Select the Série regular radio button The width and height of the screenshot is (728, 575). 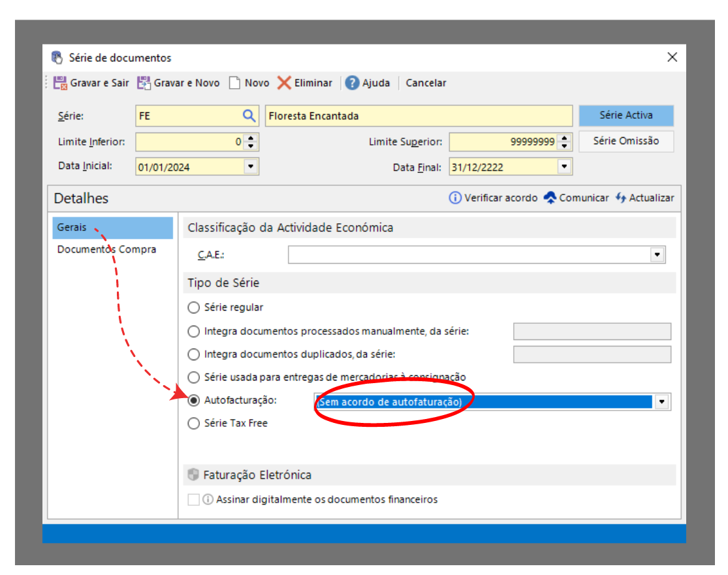194,307
